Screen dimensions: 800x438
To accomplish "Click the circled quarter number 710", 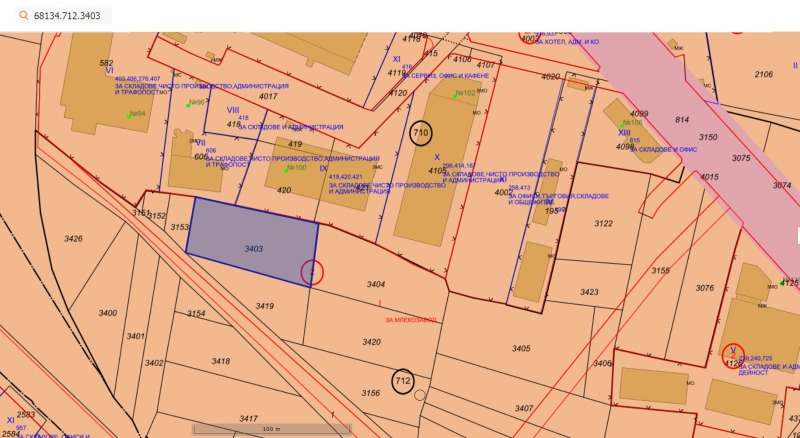I will (421, 132).
